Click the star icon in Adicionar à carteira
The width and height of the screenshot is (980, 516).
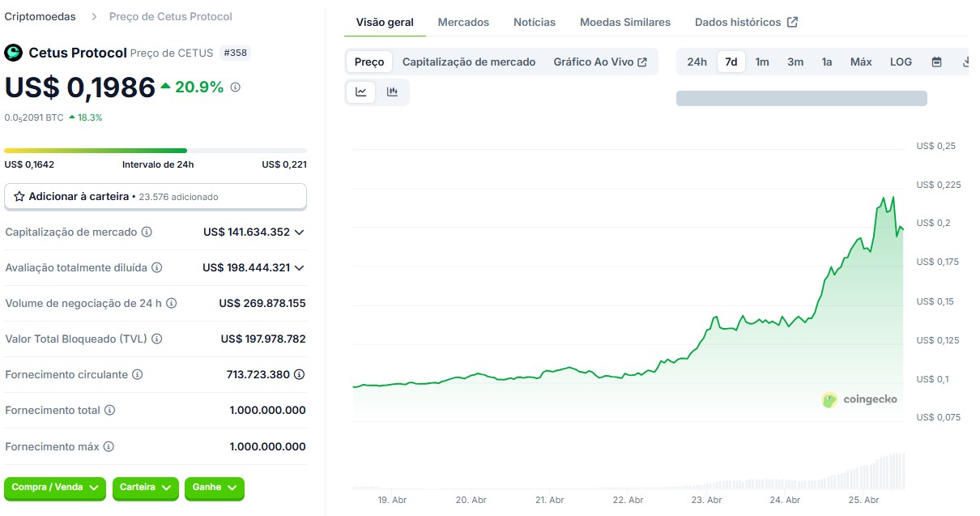tap(19, 196)
